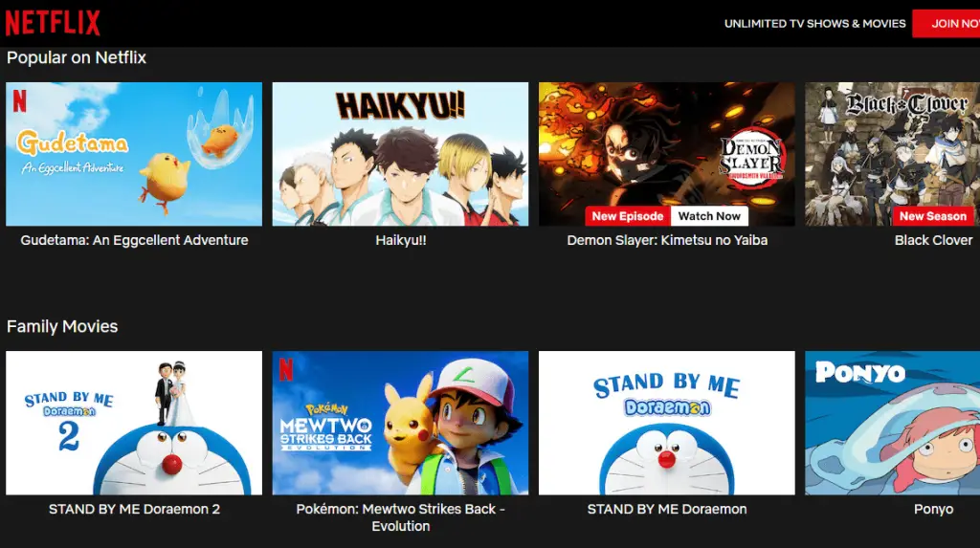Click the HAIKYU!! logo on the poster
Viewport: 980px width, 548px height.
(400, 105)
